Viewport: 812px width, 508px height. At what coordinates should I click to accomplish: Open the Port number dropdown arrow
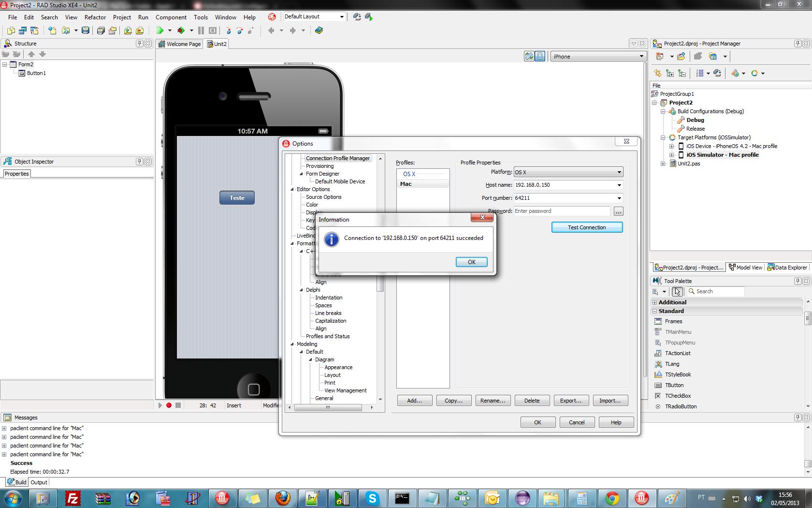pyautogui.click(x=619, y=198)
